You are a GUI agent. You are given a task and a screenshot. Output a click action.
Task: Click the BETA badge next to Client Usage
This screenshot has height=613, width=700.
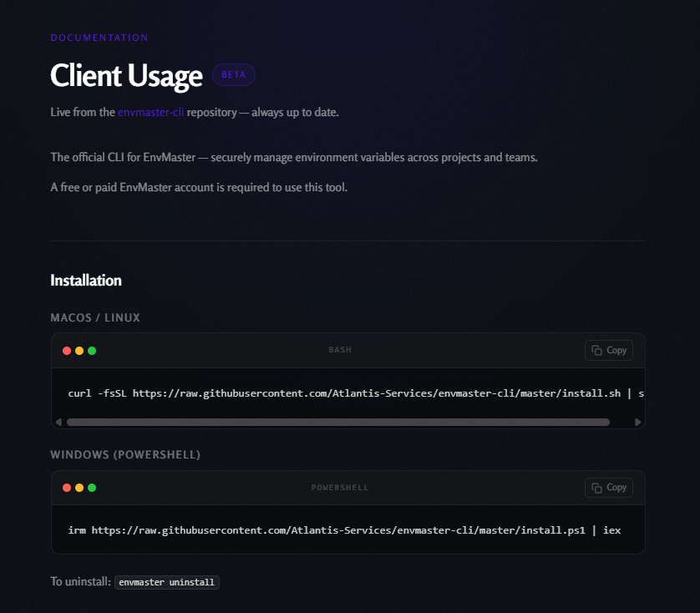[233, 74]
